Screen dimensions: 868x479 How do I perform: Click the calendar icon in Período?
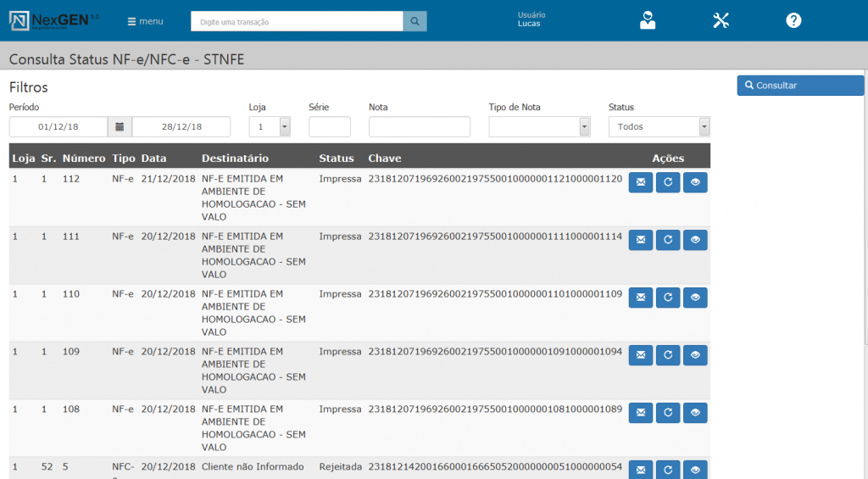click(x=120, y=127)
